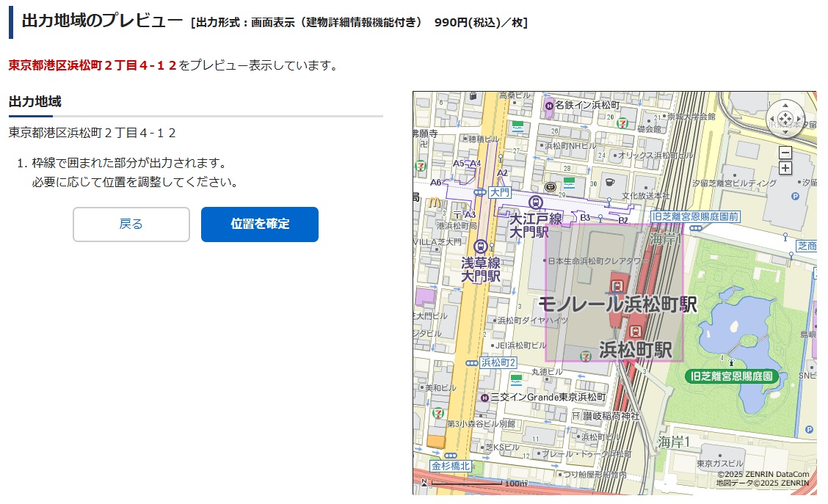Click JEI浜松町ビル label on map
Viewport: 828px width, 504px height.
[520, 345]
